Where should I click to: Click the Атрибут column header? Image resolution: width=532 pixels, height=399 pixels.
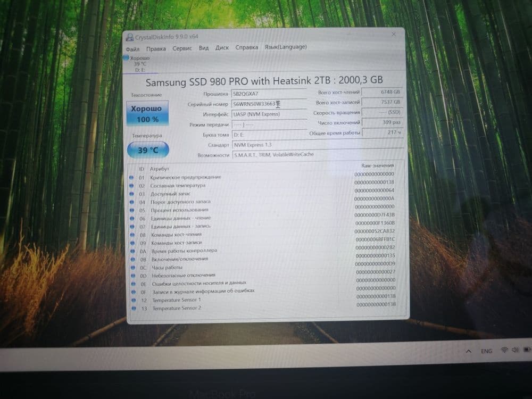160,169
